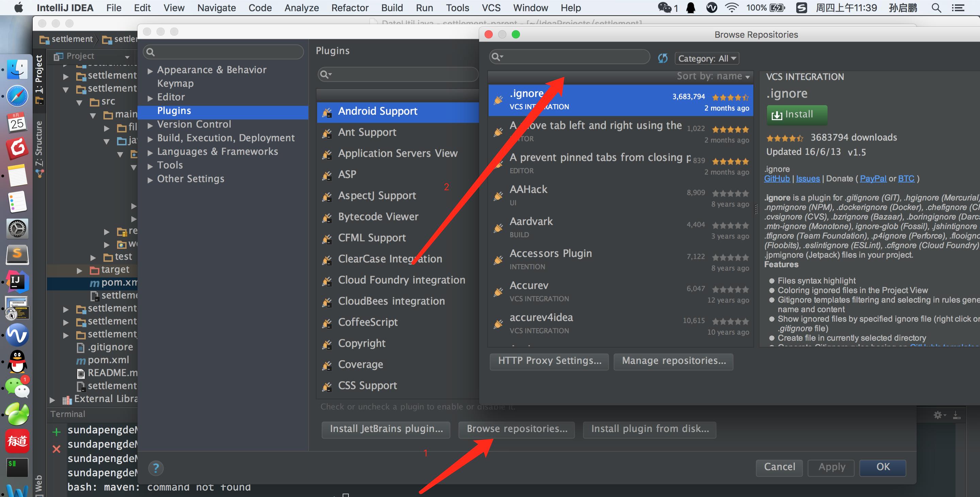This screenshot has height=497, width=980.
Task: Open the PayPal donate link
Action: (873, 179)
